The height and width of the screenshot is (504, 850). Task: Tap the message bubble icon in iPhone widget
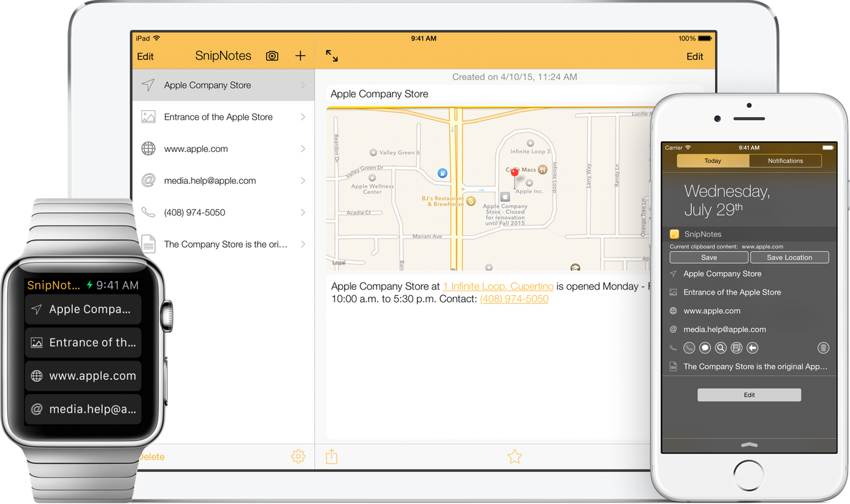[705, 348]
